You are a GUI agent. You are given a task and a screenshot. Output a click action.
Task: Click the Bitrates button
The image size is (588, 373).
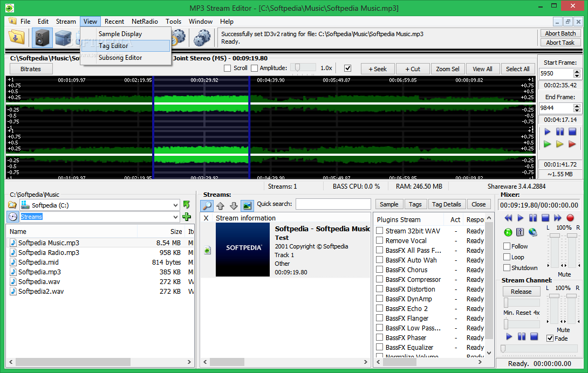31,69
